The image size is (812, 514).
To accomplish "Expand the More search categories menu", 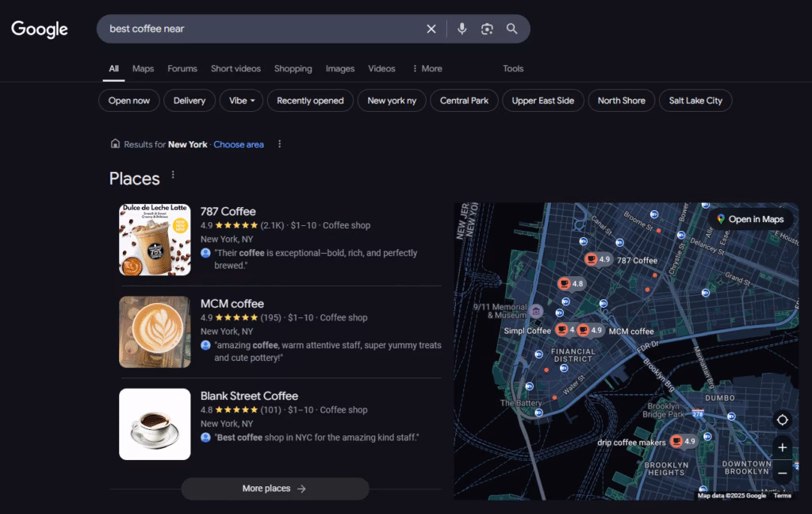I will 427,69.
